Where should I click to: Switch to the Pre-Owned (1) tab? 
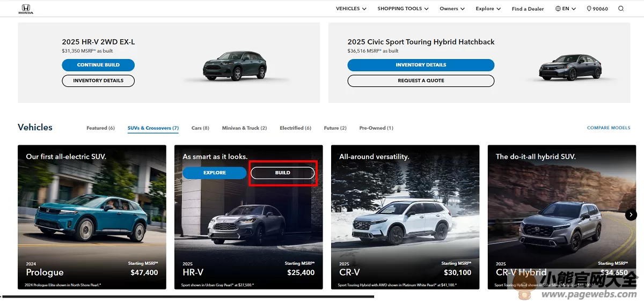[x=376, y=128]
